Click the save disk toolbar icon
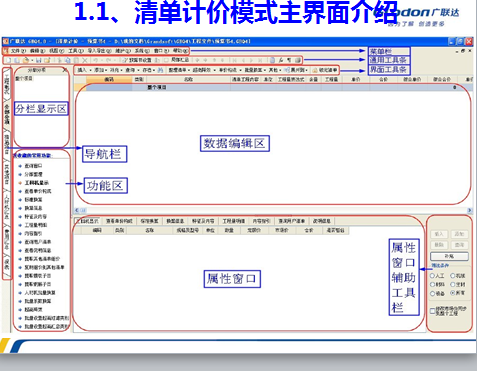 coord(38,60)
